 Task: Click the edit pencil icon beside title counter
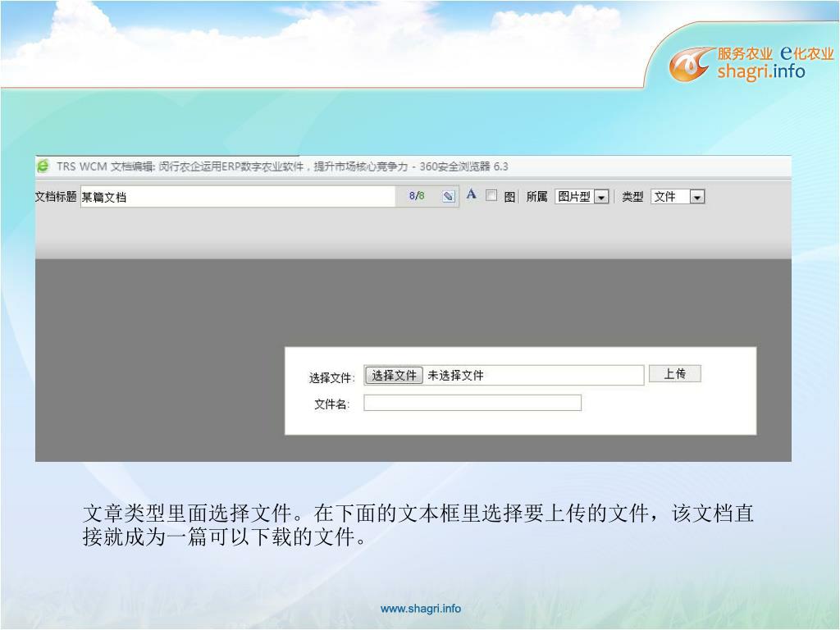pos(449,197)
